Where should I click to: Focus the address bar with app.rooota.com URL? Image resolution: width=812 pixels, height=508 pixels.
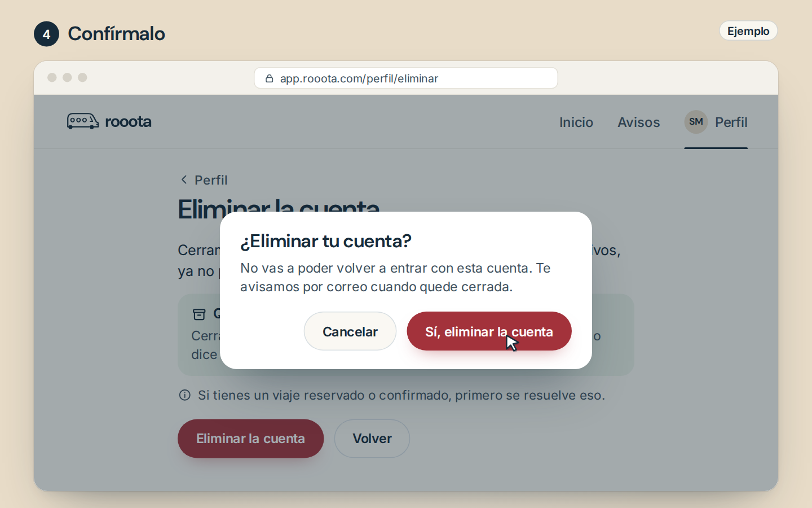[x=406, y=78]
